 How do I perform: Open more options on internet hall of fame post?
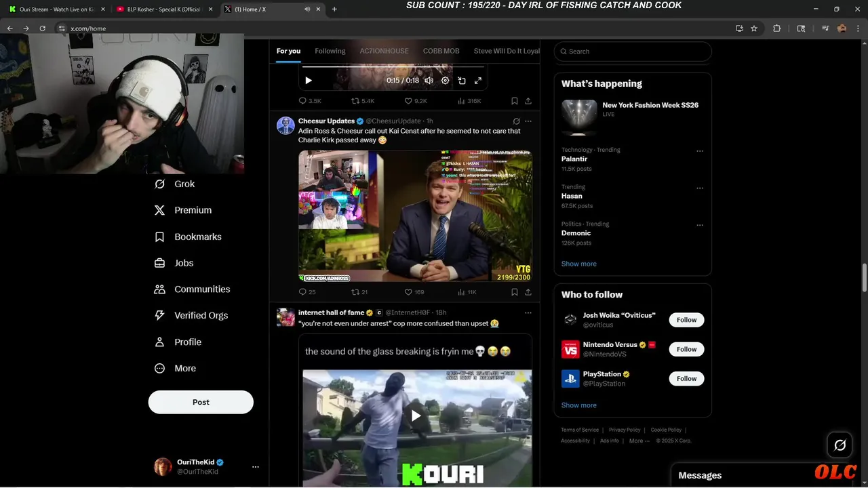point(528,312)
